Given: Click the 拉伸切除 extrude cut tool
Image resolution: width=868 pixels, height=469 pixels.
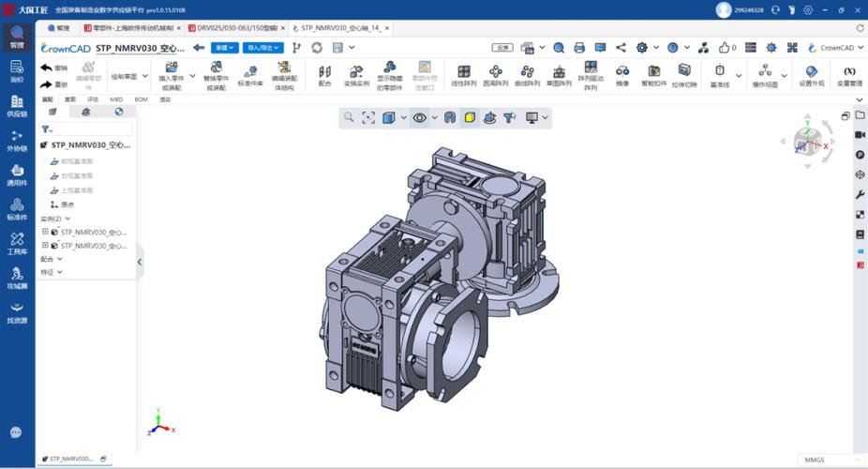Looking at the screenshot, I should point(685,76).
